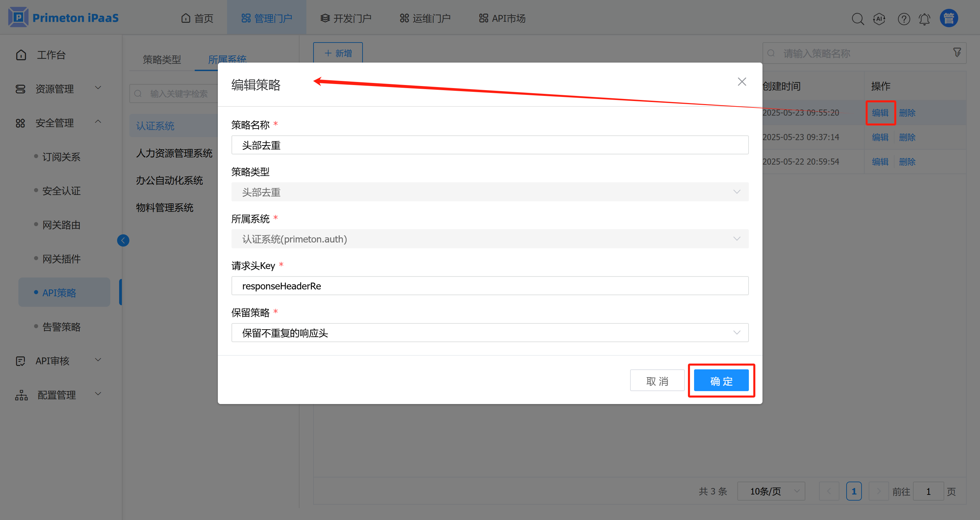
Task: Click the 取消 button
Action: 657,381
